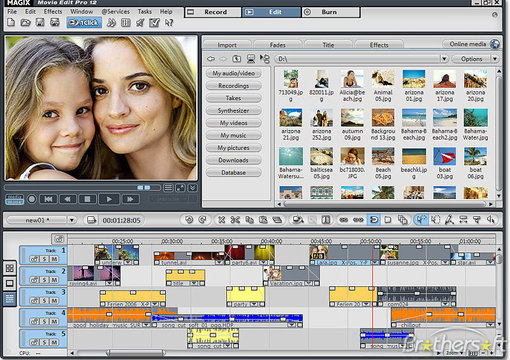Open the chillout audio clip menu arrow

pyautogui.click(x=490, y=325)
